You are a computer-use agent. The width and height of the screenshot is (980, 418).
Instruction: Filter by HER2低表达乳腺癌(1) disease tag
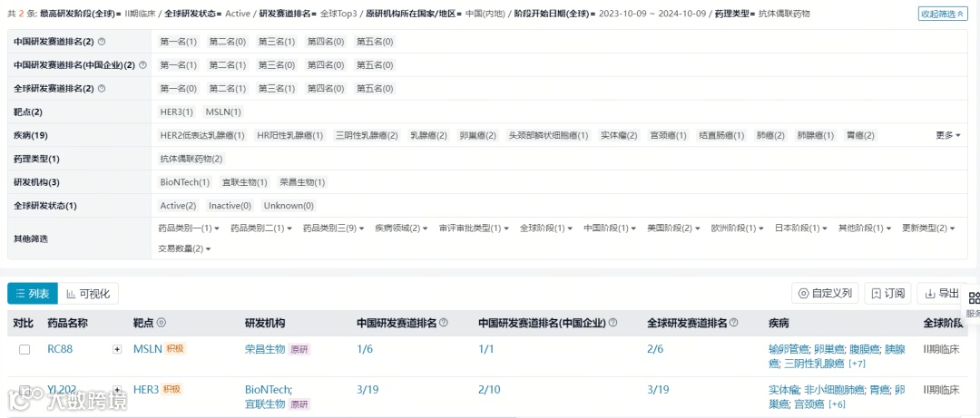click(202, 135)
